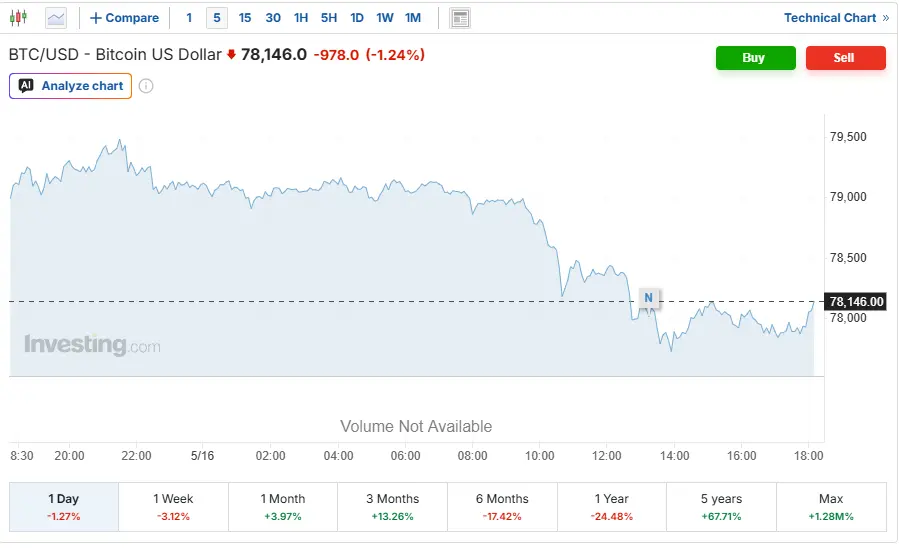Open the news table layout icon
This screenshot has height=548, width=899.
(460, 18)
